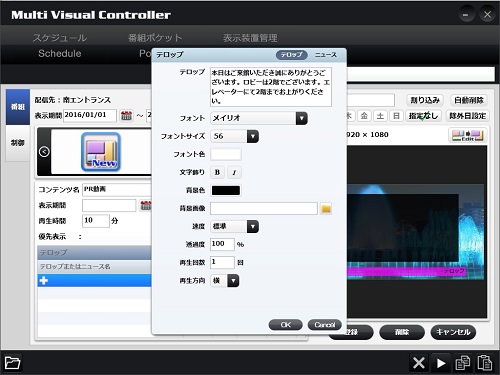500x375 pixels.
Task: Click the 割り込み button
Action: pyautogui.click(x=425, y=100)
